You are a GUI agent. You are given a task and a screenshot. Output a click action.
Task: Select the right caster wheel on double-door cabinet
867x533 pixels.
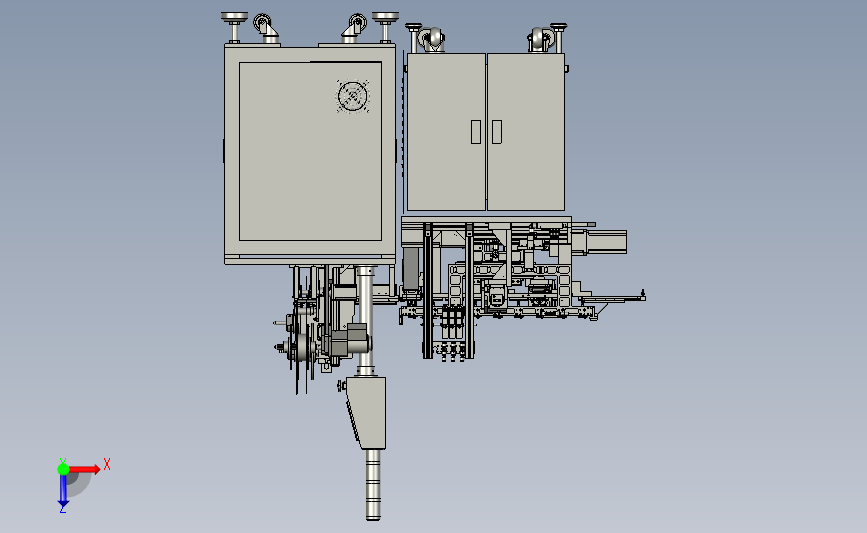(540, 39)
